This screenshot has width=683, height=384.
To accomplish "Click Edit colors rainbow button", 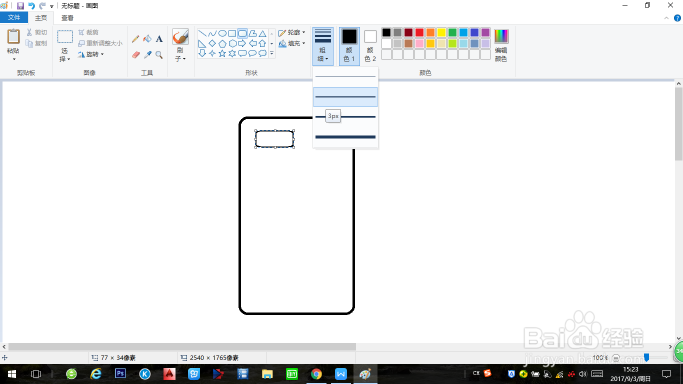I will [501, 45].
